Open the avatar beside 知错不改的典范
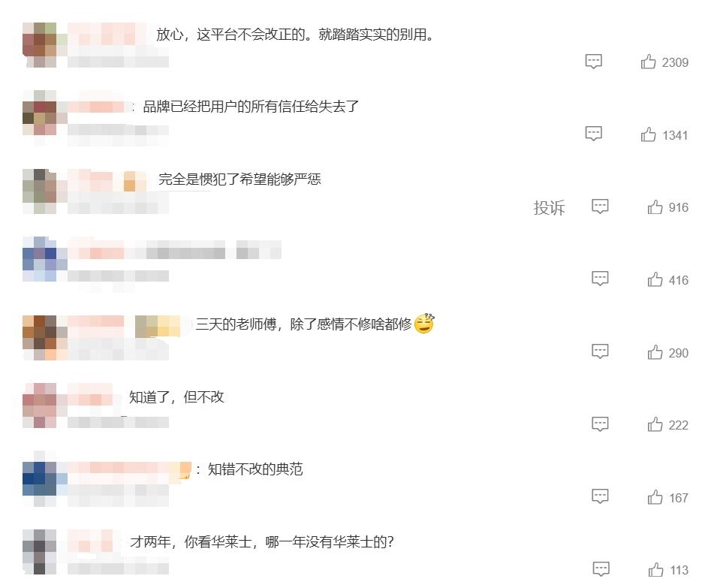This screenshot has height=588, width=717. point(39,478)
